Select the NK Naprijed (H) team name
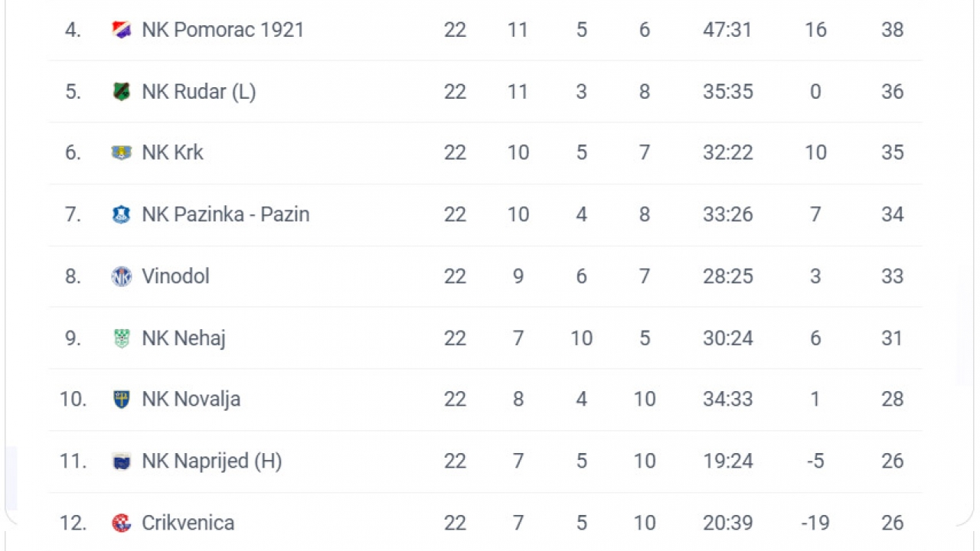Viewport: 980px width, 551px height. 212,461
